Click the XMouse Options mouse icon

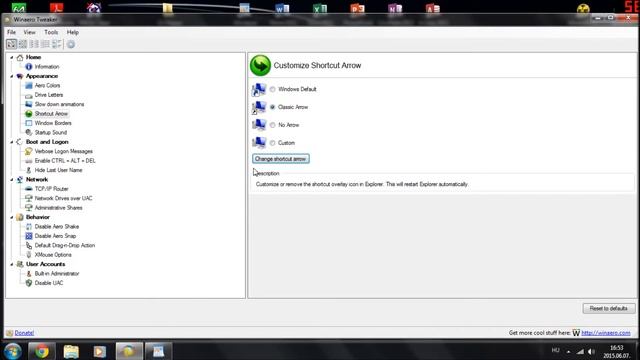pos(29,255)
